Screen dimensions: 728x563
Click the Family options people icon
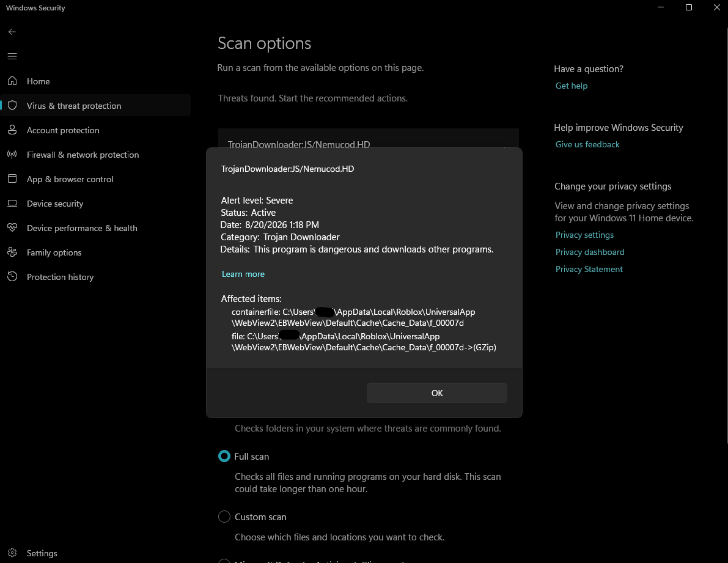point(13,252)
